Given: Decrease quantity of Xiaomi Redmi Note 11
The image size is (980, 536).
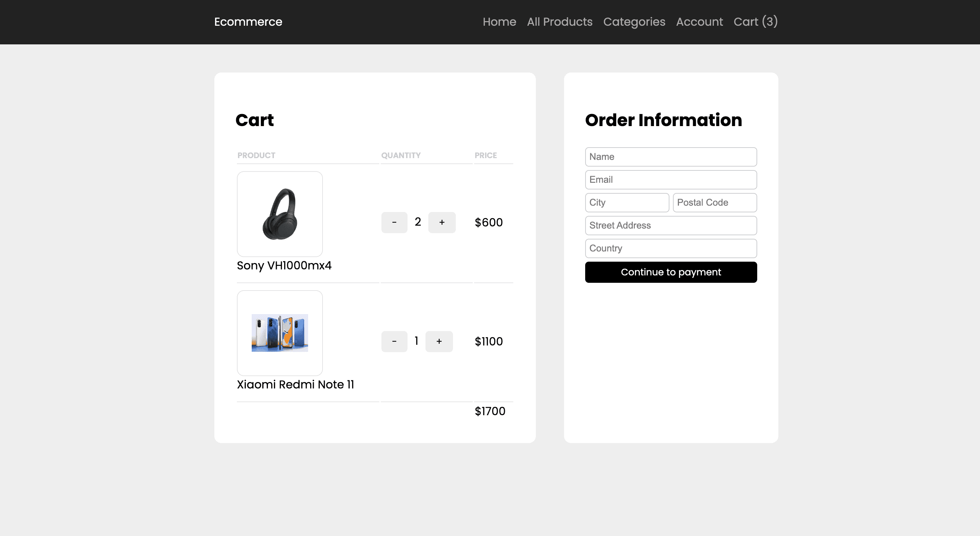Looking at the screenshot, I should (394, 341).
